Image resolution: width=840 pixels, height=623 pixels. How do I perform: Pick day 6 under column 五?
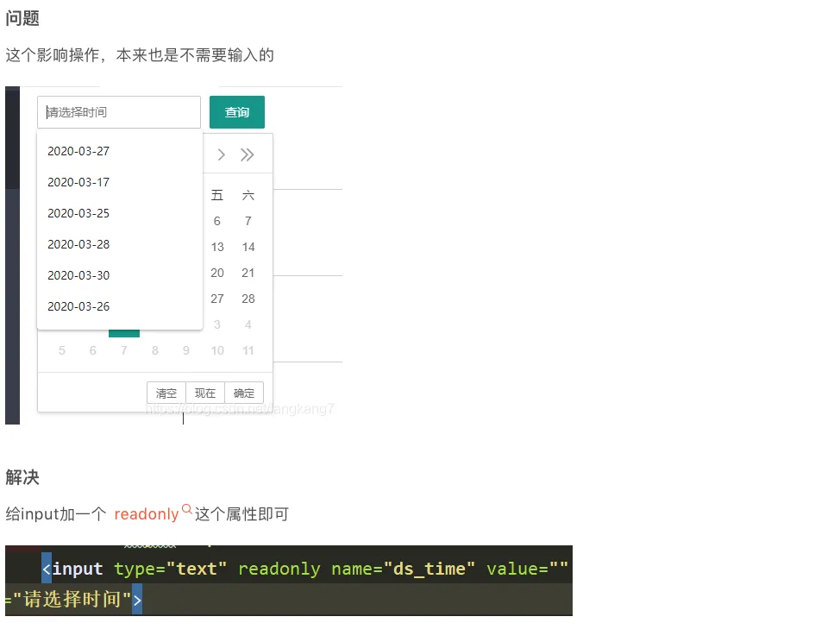click(216, 221)
